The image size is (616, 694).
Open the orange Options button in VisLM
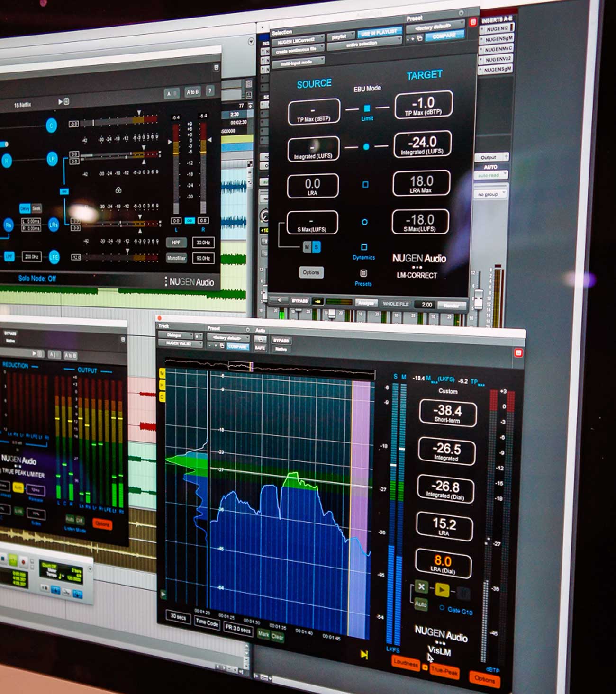[x=484, y=679]
